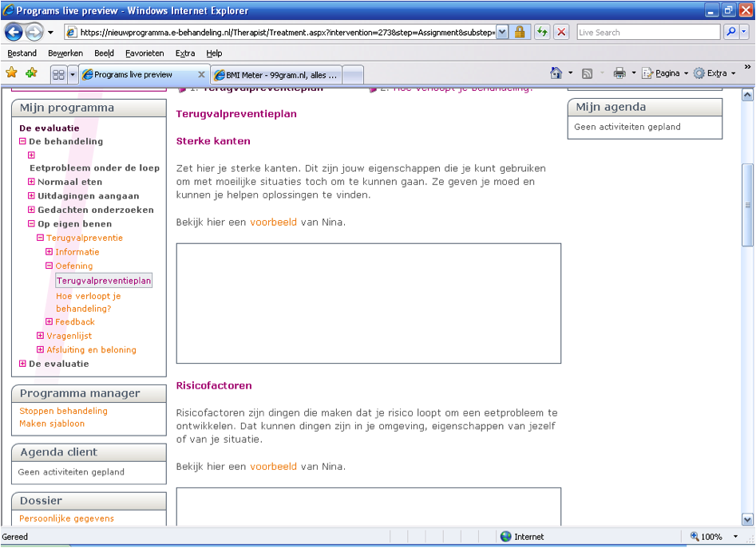Open the Quick Tabs grid icon
756x548 pixels.
coord(58,74)
